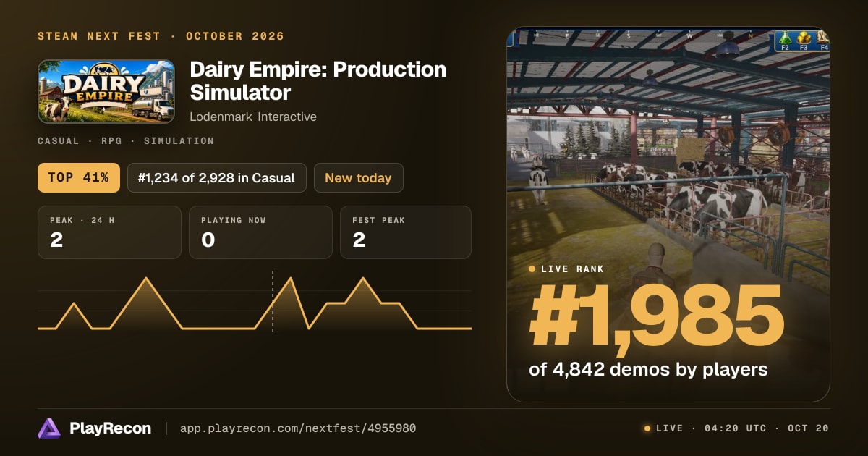The image size is (868, 456).
Task: Click the RPG genre tag
Action: click(111, 141)
